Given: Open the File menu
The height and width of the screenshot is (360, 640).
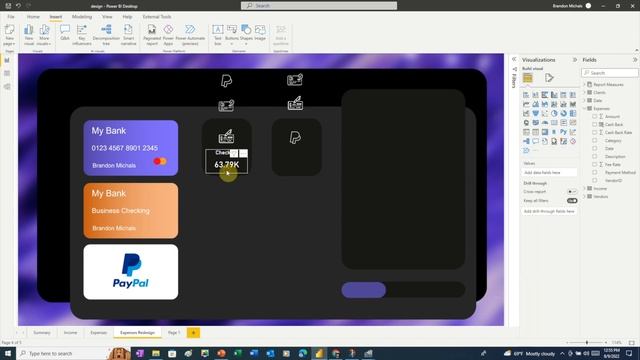Looking at the screenshot, I should (x=11, y=17).
